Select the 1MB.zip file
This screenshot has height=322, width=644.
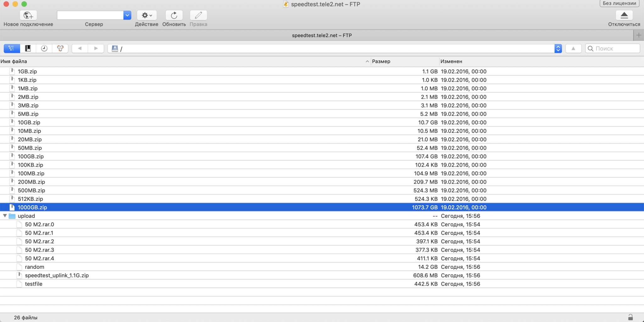[x=322, y=88]
